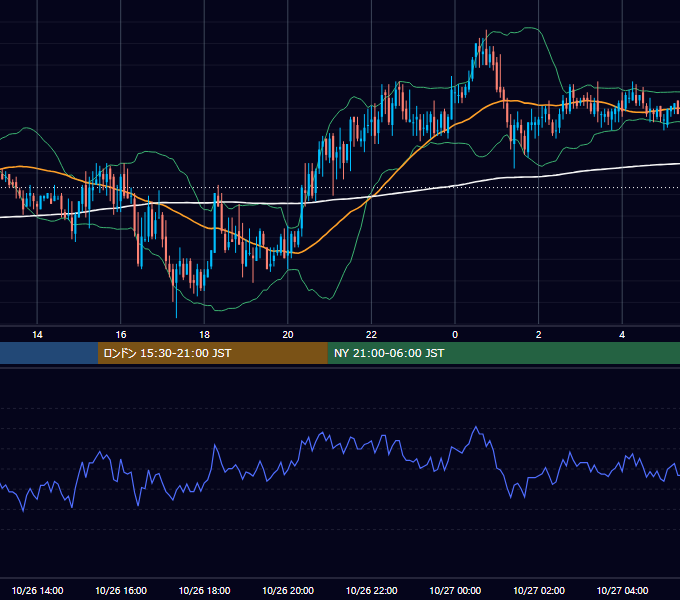The height and width of the screenshot is (600, 680).
Task: Click the hour label 4 on the price chart axis
Action: click(622, 335)
